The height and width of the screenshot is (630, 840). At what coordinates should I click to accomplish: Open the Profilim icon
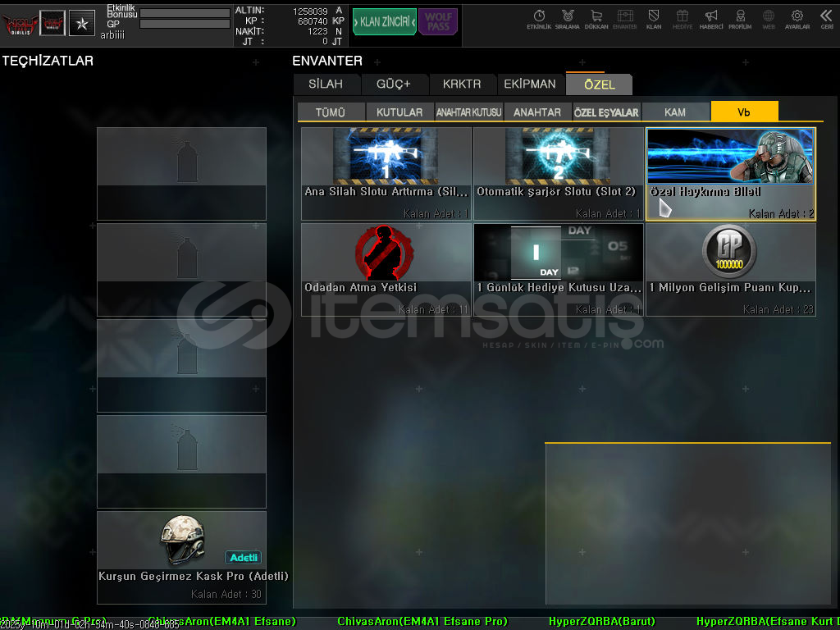click(740, 19)
